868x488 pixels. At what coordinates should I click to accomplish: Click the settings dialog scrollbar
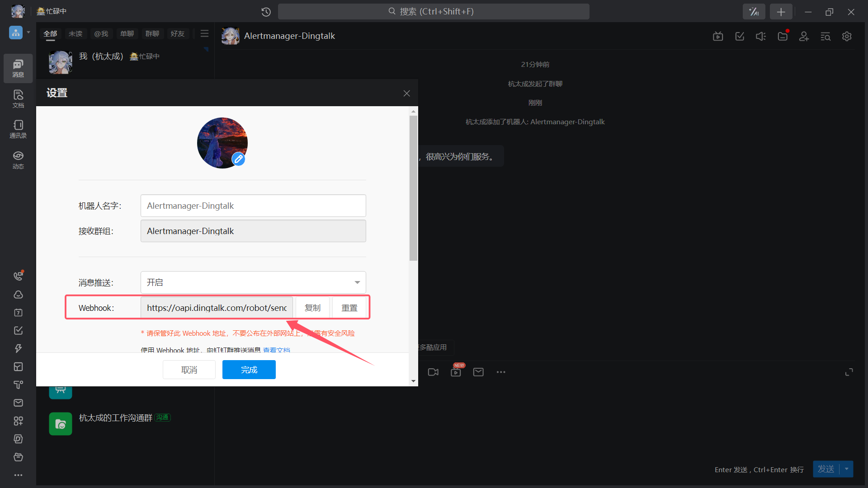[x=413, y=188]
